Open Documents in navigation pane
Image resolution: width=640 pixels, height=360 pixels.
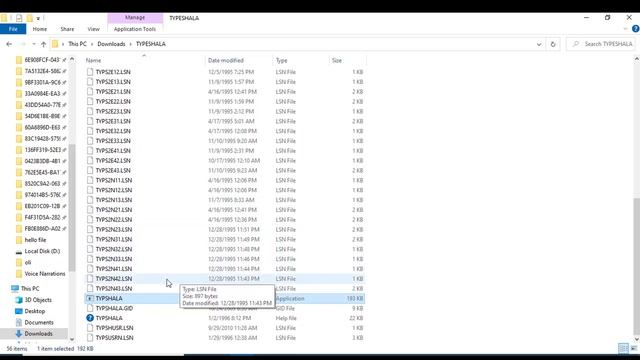39,322
